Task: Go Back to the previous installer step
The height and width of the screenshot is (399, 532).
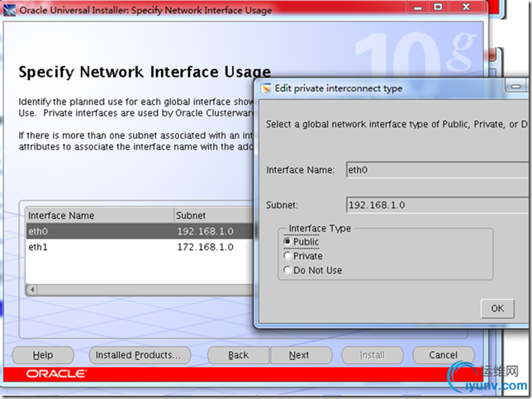Action: pos(238,355)
